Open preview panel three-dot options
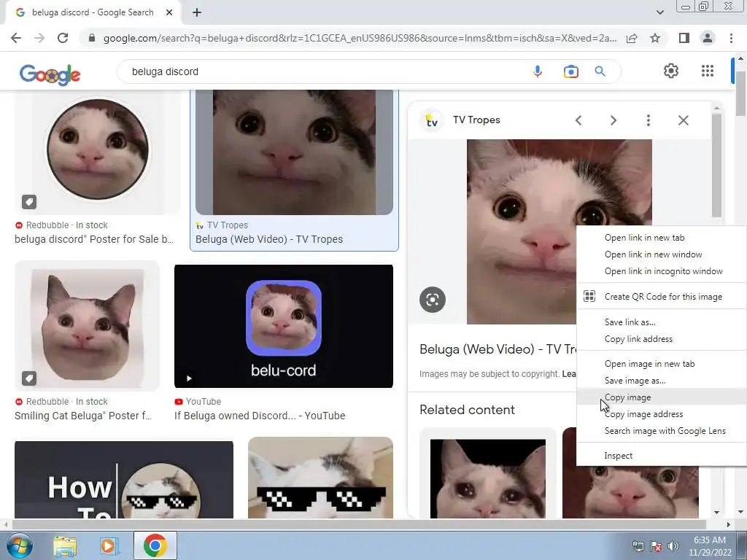The height and width of the screenshot is (560, 747). [648, 120]
